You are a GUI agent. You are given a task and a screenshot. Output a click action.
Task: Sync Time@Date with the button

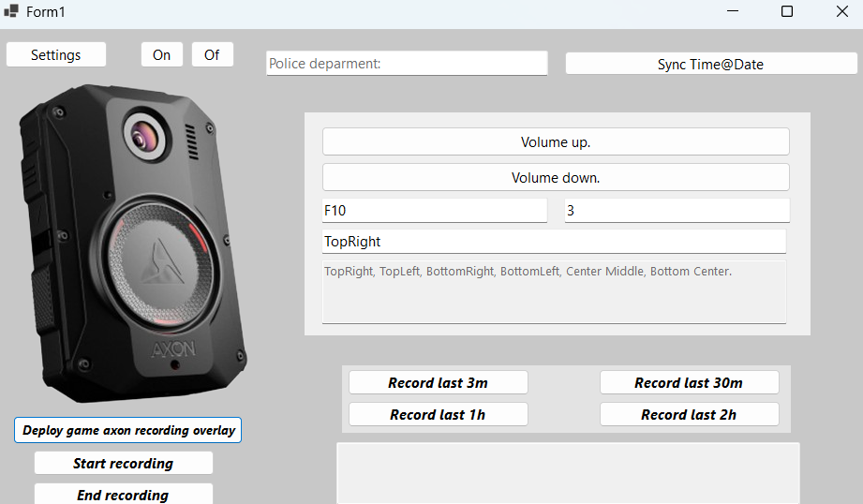711,64
